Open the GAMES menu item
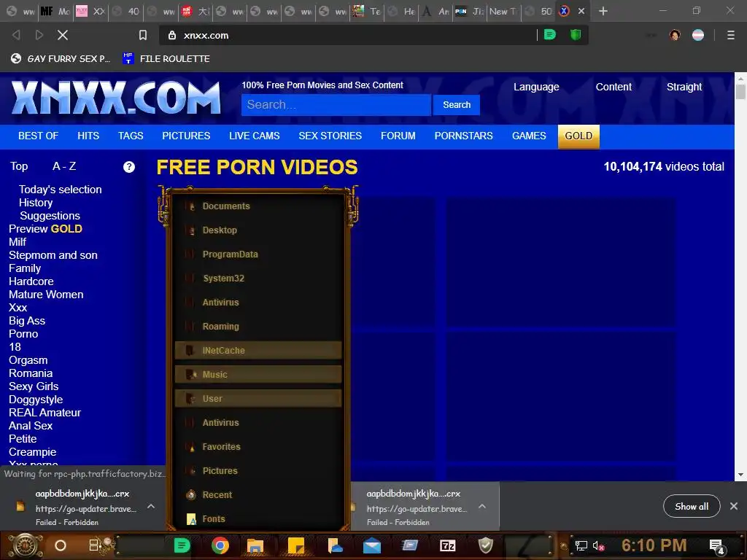 point(529,136)
